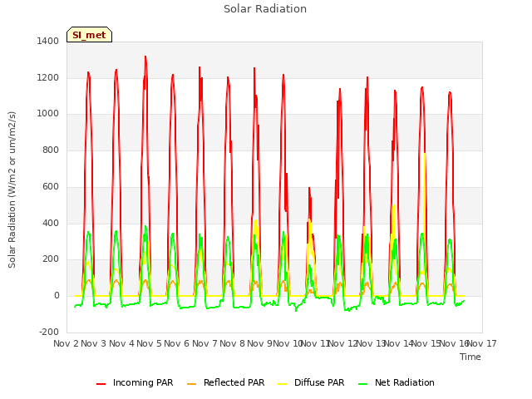Image resolution: width=532 pixels, height=399 pixels.
Task: Click the y-axis value 400
Action: [x=51, y=224]
